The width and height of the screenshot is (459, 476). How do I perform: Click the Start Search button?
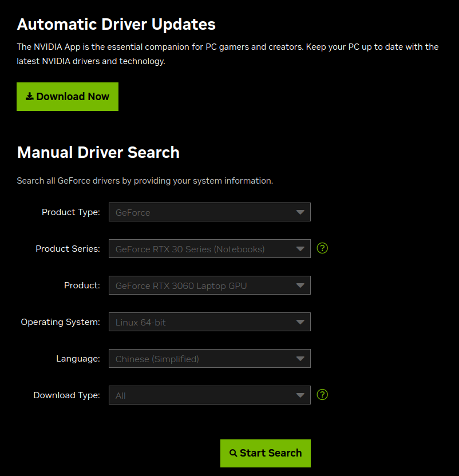pos(266,453)
